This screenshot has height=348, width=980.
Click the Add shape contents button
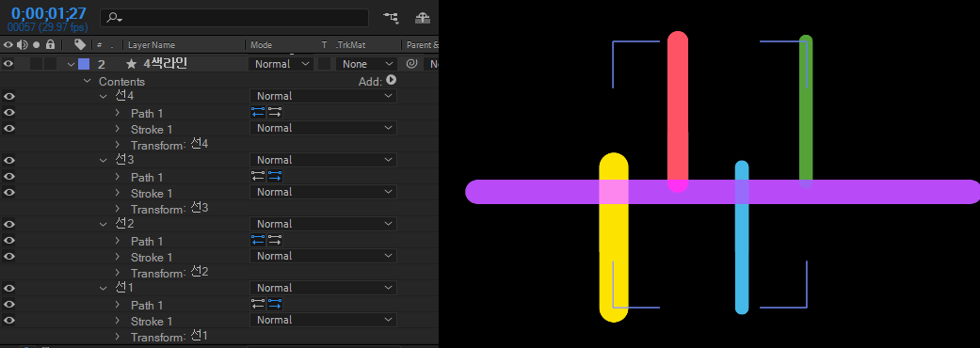pyautogui.click(x=392, y=80)
